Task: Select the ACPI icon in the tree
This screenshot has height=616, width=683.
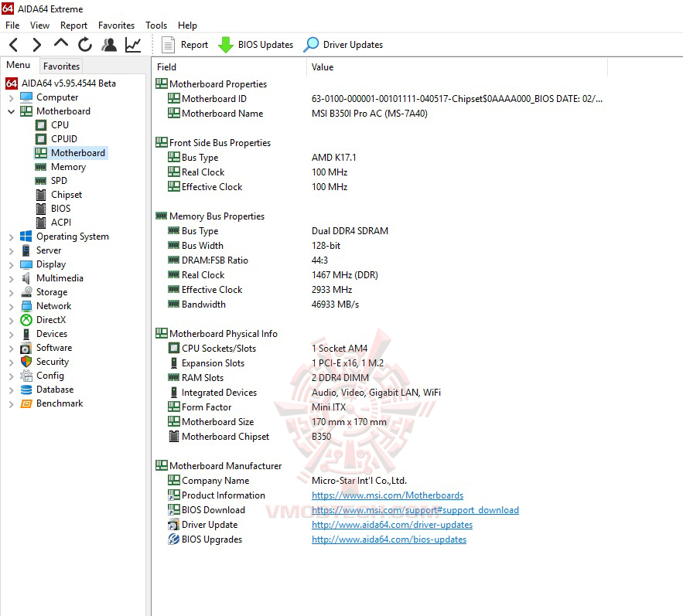Action: pyautogui.click(x=41, y=223)
